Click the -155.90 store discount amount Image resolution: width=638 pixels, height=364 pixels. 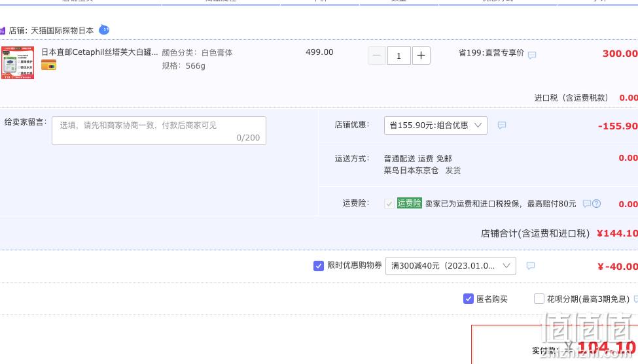click(618, 126)
